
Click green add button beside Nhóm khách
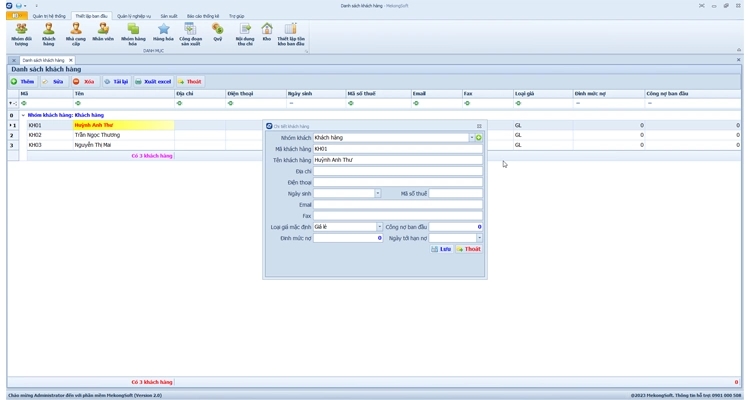point(479,137)
